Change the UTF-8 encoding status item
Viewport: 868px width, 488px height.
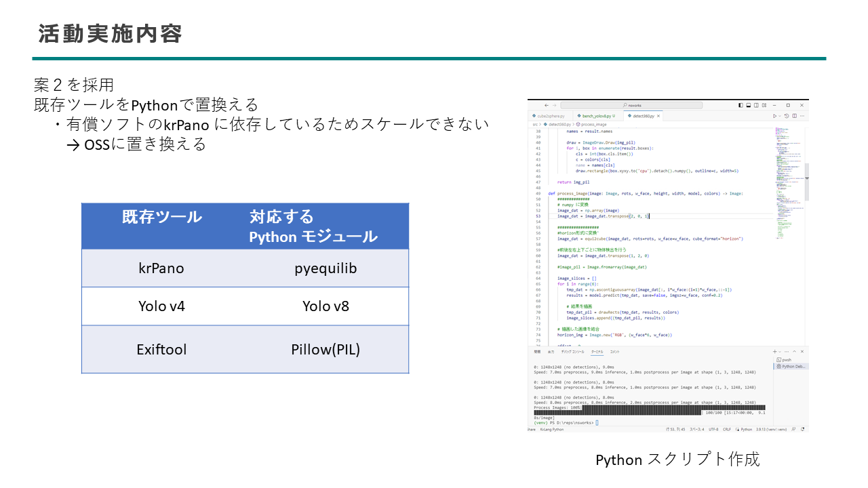(713, 429)
